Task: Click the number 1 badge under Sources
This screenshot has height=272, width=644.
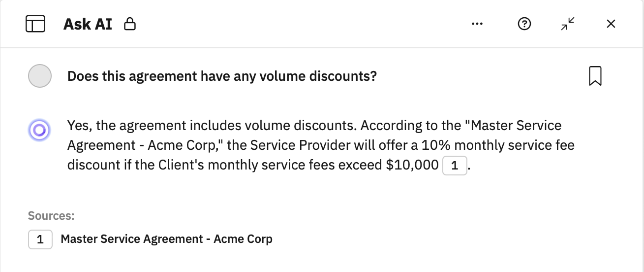Action: point(40,239)
